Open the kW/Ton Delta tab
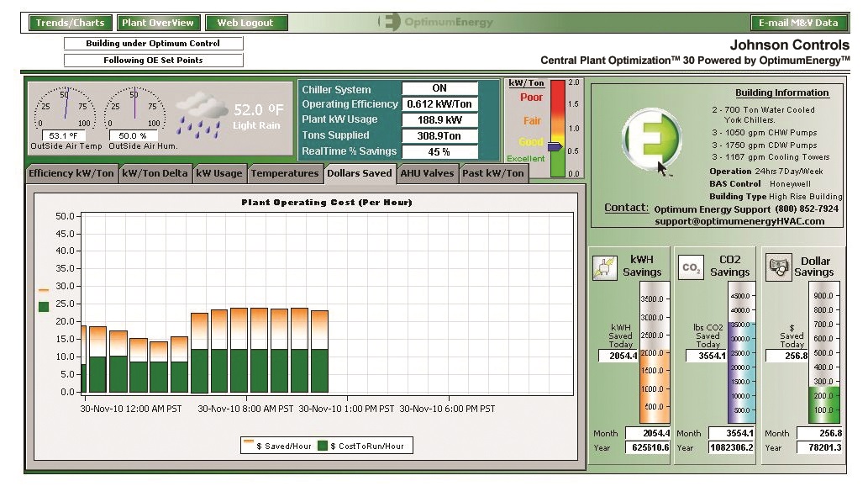 155,173
